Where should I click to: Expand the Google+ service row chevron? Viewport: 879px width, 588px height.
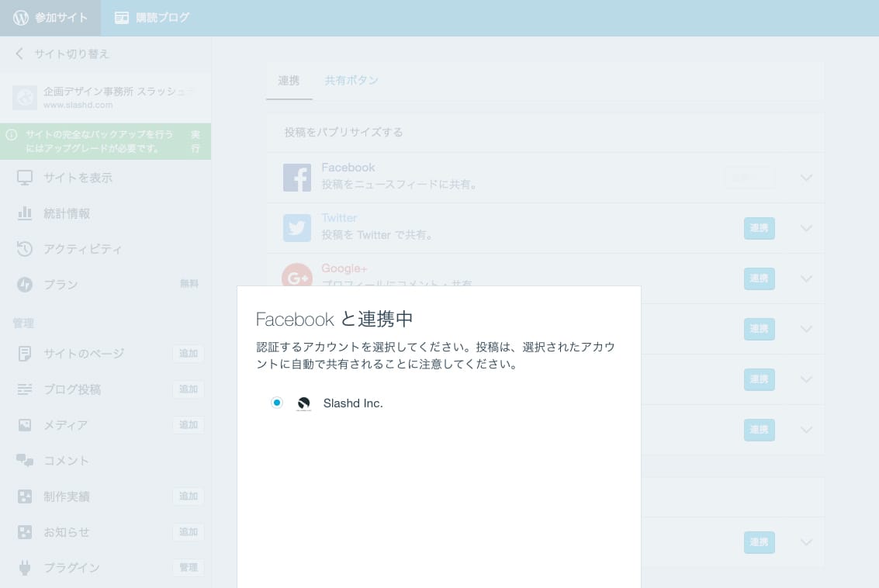806,278
